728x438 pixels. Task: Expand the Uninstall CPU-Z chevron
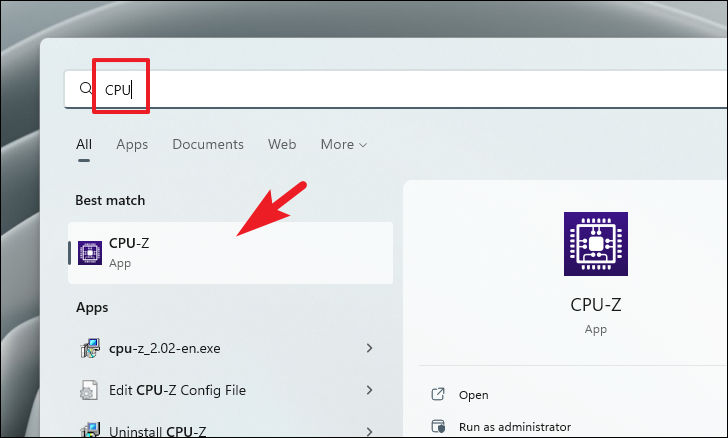pos(370,431)
